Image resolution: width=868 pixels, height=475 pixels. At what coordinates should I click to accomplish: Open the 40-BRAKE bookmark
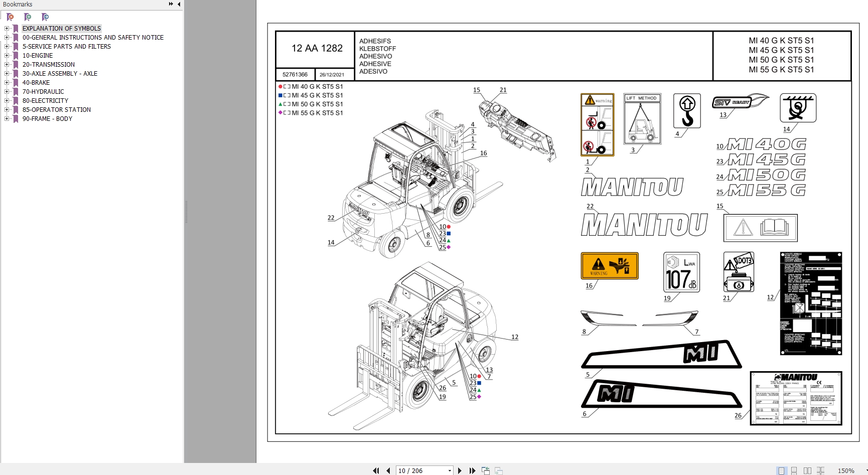(x=36, y=83)
